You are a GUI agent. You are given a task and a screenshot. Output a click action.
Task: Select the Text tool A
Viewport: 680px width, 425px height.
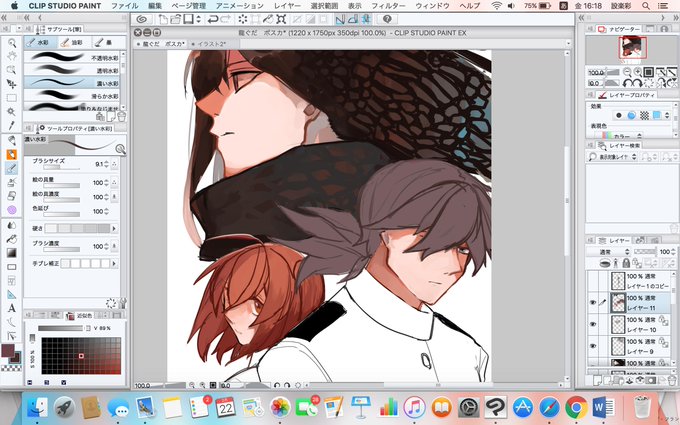click(x=12, y=308)
